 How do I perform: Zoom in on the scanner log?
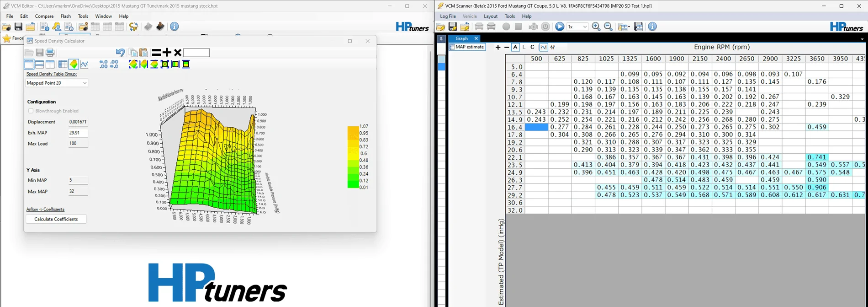click(596, 27)
